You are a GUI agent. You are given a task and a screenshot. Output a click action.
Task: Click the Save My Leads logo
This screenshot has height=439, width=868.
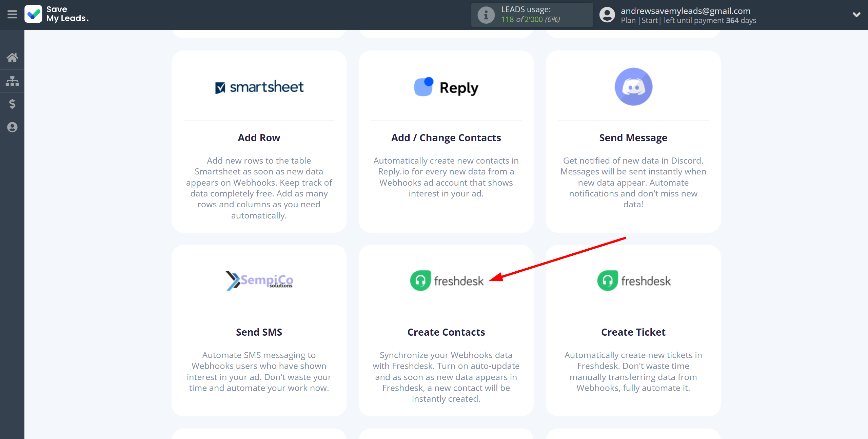tap(57, 14)
